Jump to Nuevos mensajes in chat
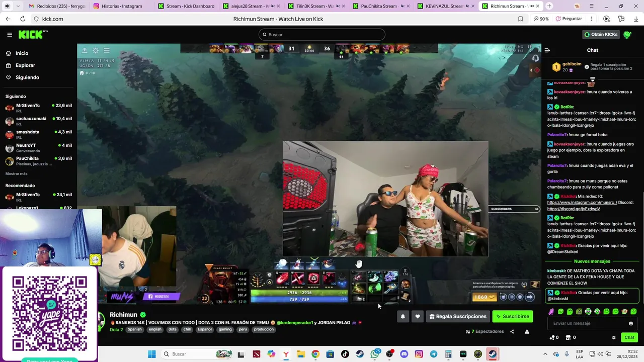Viewport: 644px width, 362px height. (592, 261)
